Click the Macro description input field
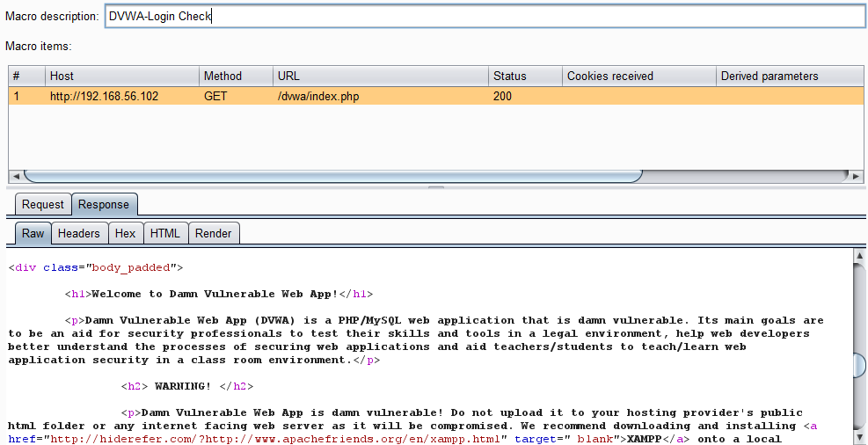 485,16
